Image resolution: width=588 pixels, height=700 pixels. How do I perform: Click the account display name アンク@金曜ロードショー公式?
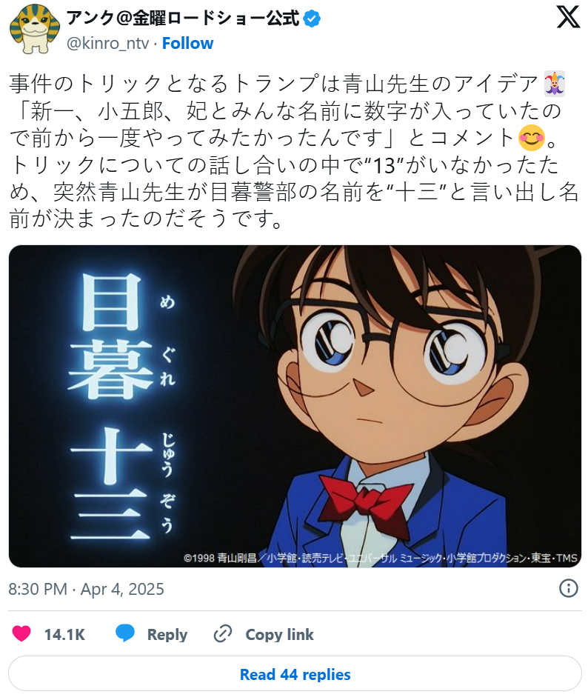[183, 19]
